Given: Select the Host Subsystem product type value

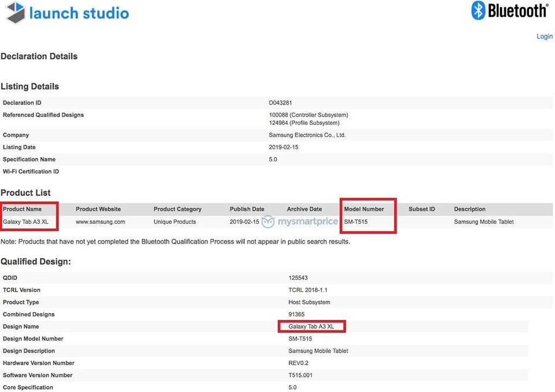Looking at the screenshot, I should (x=309, y=302).
